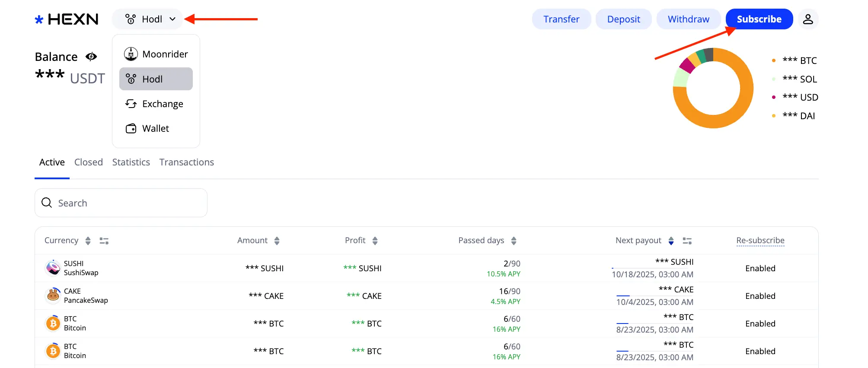Click the 10/4/2025, 03:00 AM payout date
This screenshot has height=368, width=868.
(655, 302)
